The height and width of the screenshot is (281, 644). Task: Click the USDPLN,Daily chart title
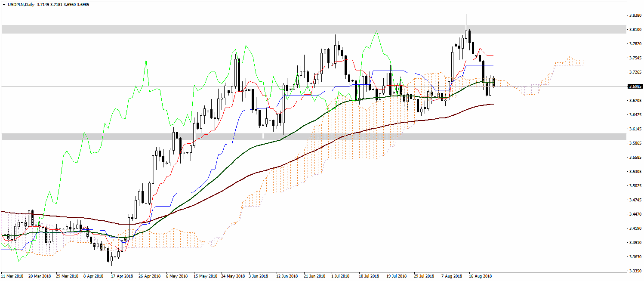click(x=22, y=4)
